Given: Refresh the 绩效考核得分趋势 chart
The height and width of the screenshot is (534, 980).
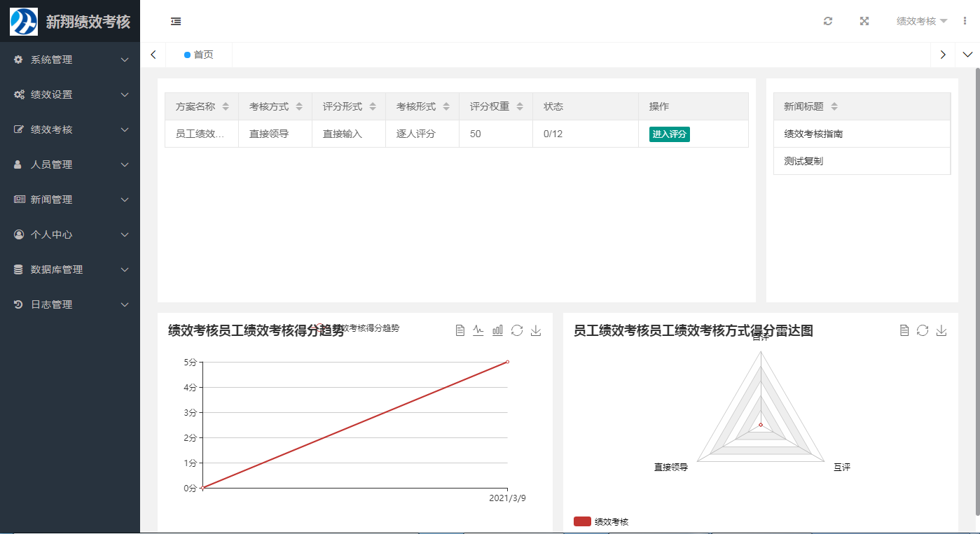Looking at the screenshot, I should click(x=517, y=330).
